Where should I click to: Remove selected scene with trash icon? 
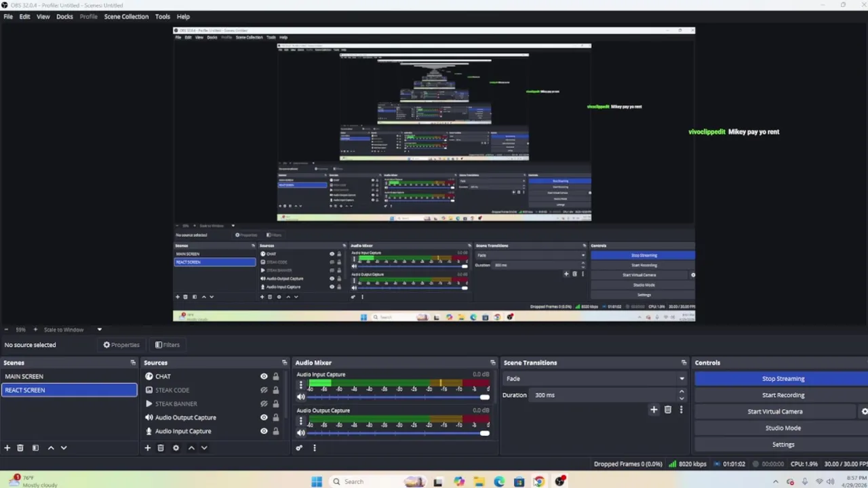(x=20, y=447)
